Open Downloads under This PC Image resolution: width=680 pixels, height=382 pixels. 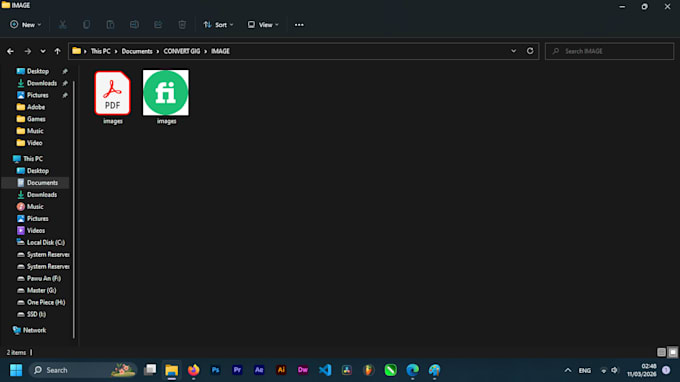(x=42, y=195)
